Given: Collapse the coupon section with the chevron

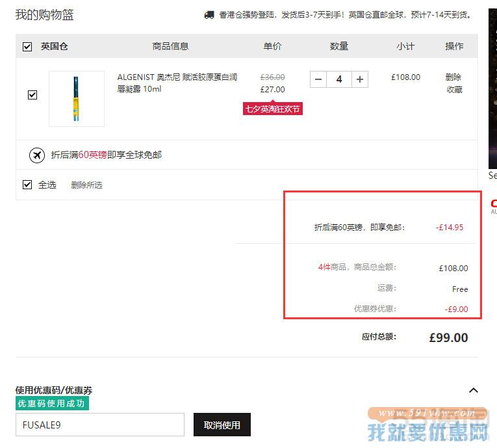Looking at the screenshot, I should point(474,390).
